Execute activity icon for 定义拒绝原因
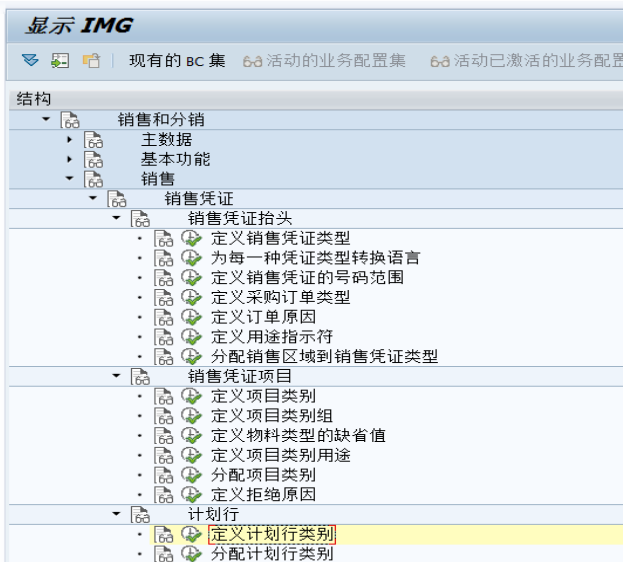623x562 pixels. pos(192,494)
